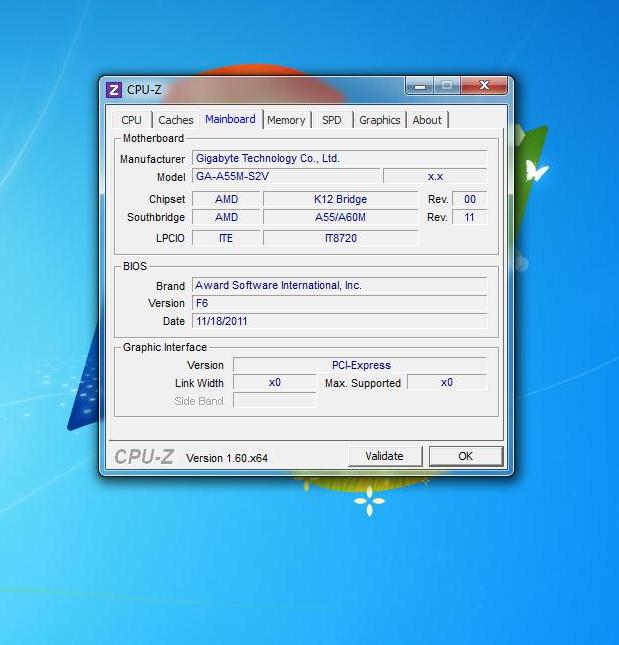Click the BIOS Brand Award Software International field
Screen dimensions: 619x645
339,285
